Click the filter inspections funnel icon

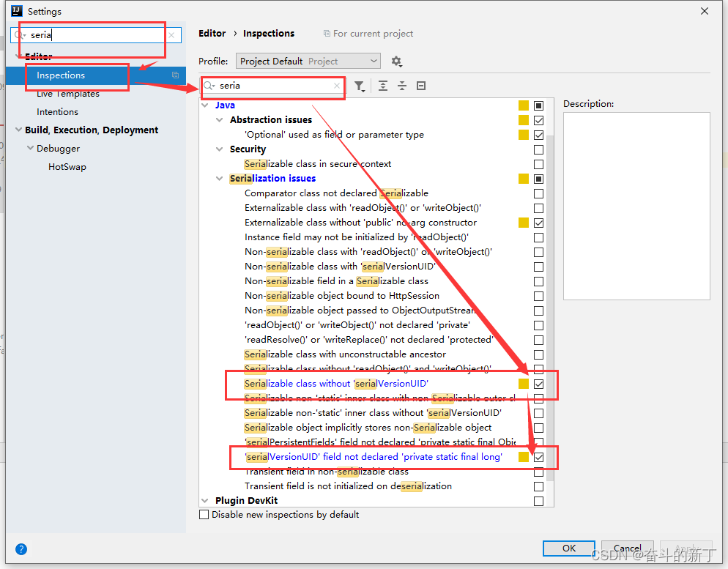click(x=359, y=86)
